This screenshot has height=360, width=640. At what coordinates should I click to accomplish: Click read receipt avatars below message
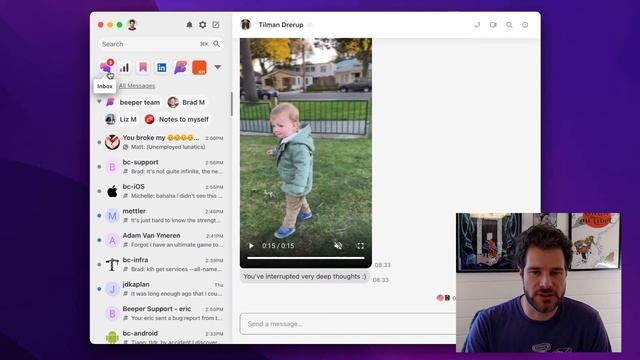point(443,298)
